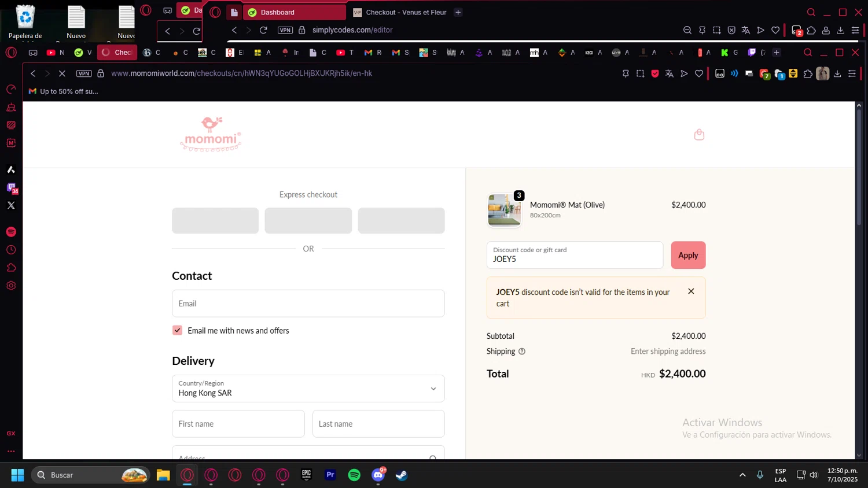Open Aria AI in the Opera sidebar
The image size is (868, 488).
click(x=11, y=169)
